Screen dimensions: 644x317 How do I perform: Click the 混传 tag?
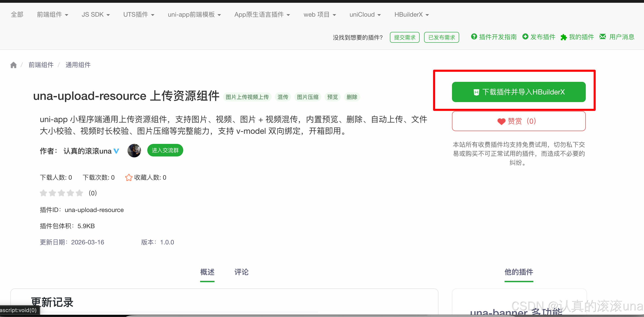click(282, 97)
